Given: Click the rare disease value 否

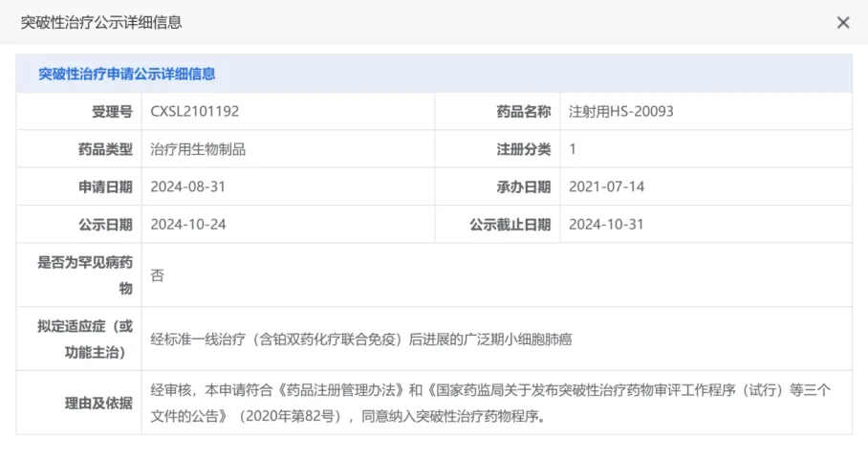Looking at the screenshot, I should (x=158, y=275).
